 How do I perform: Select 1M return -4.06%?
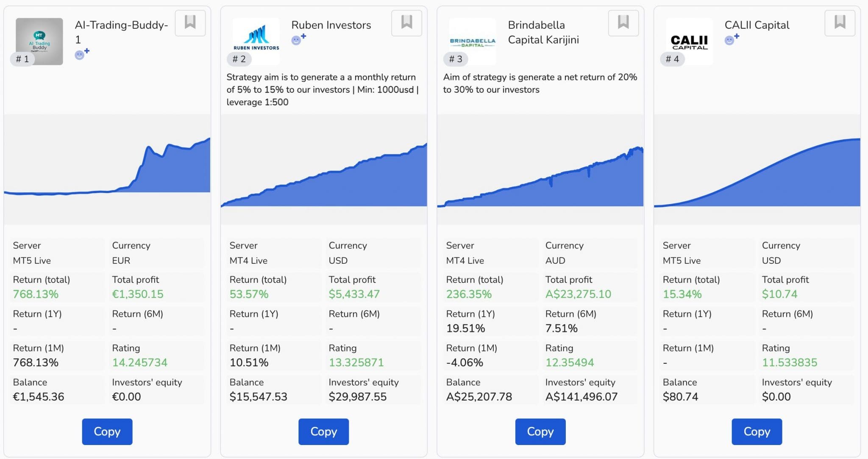click(x=465, y=362)
